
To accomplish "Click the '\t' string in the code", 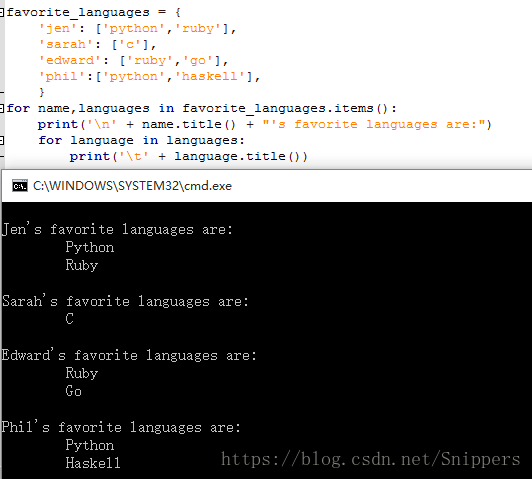I will click(134, 156).
